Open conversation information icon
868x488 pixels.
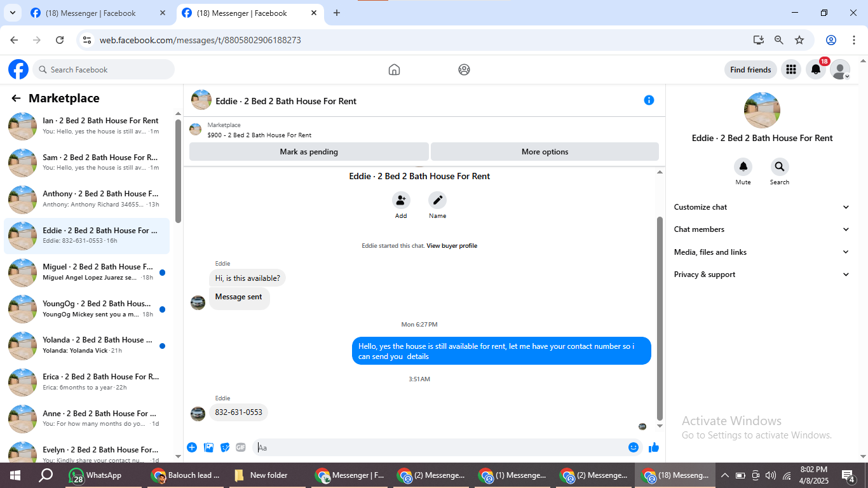649,100
